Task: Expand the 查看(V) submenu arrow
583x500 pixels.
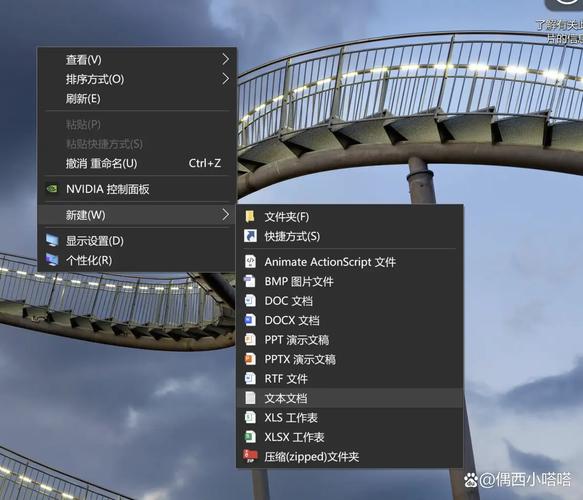Action: pyautogui.click(x=225, y=59)
